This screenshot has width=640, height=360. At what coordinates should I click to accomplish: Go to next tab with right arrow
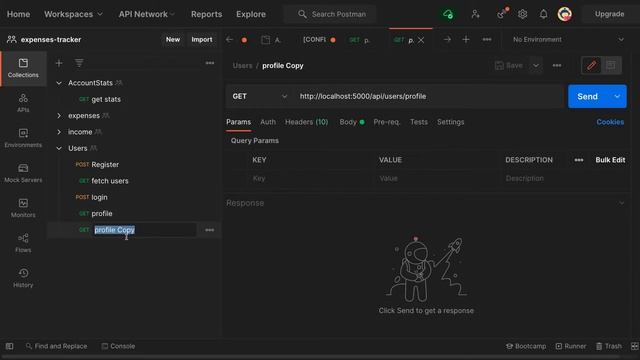447,40
